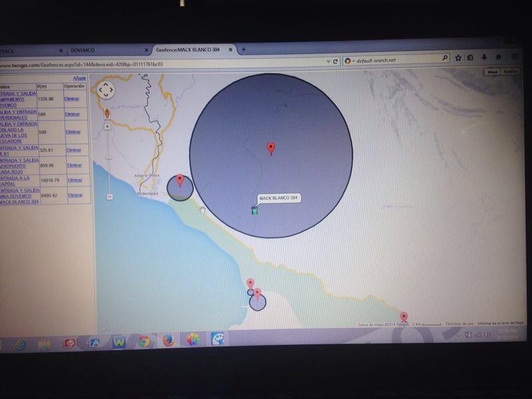Go to the Firefox home page icon
This screenshot has height=399, width=532.
(x=498, y=57)
